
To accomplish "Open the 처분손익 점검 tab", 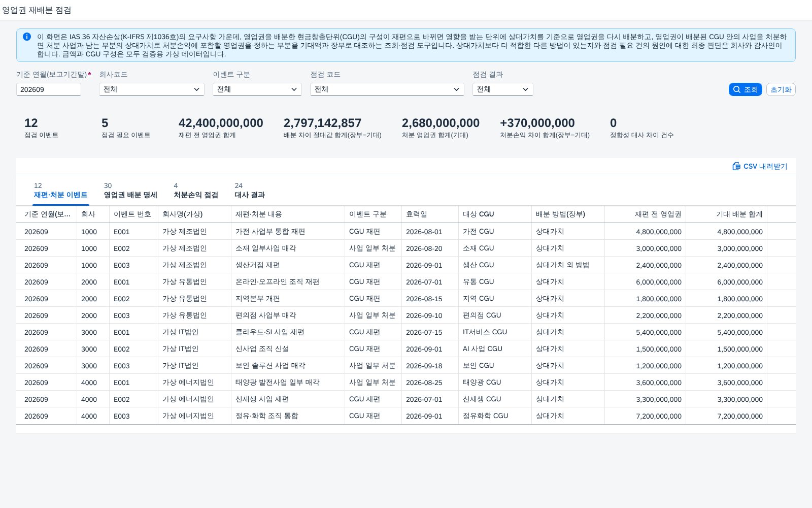I will (x=196, y=191).
